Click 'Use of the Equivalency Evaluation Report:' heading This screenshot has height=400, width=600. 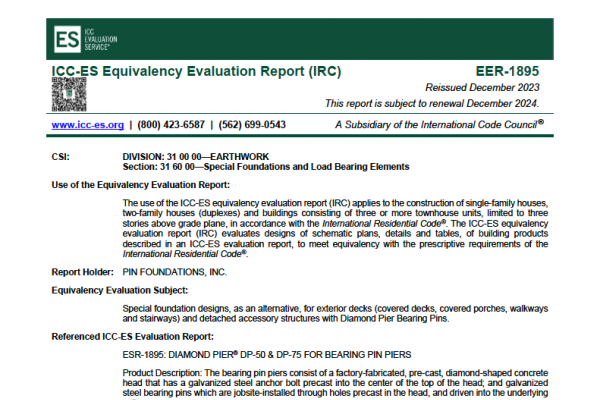pos(141,185)
